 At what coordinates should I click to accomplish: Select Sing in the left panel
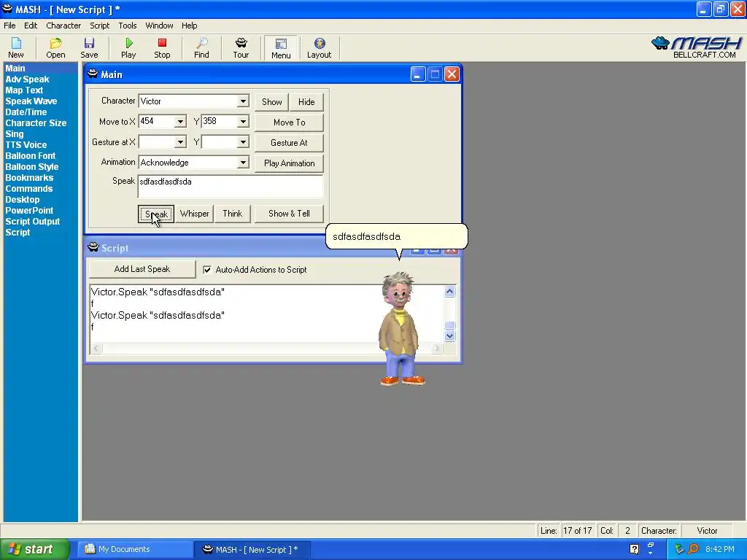tap(15, 134)
